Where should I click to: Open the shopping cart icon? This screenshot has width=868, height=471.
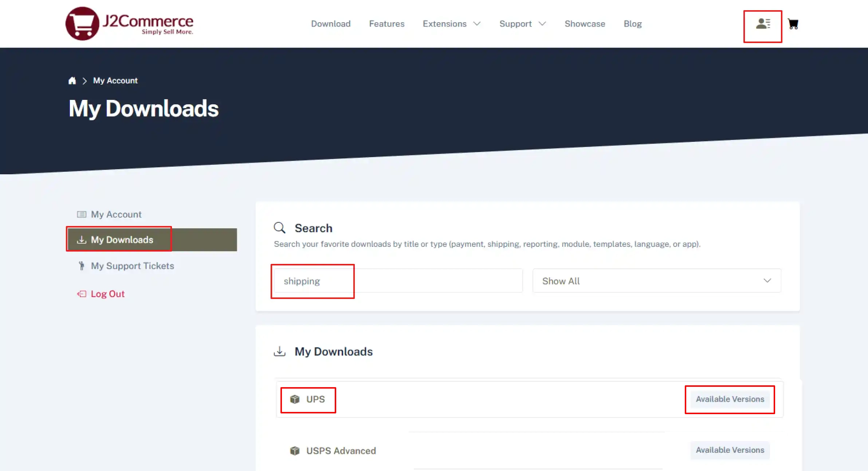pyautogui.click(x=793, y=24)
